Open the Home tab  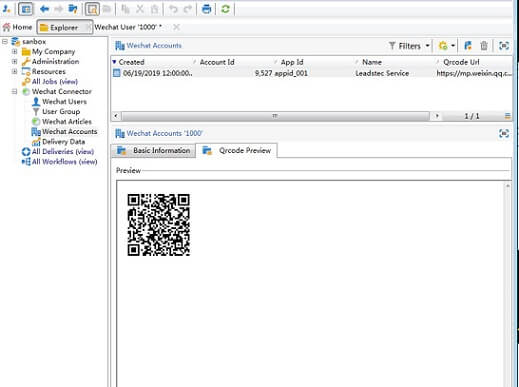coord(17,27)
